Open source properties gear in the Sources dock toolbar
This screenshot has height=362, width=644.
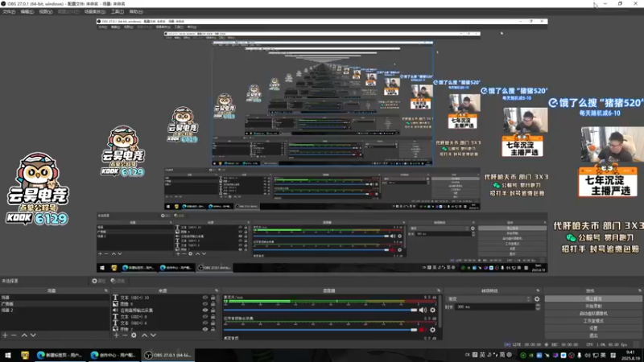click(x=134, y=335)
